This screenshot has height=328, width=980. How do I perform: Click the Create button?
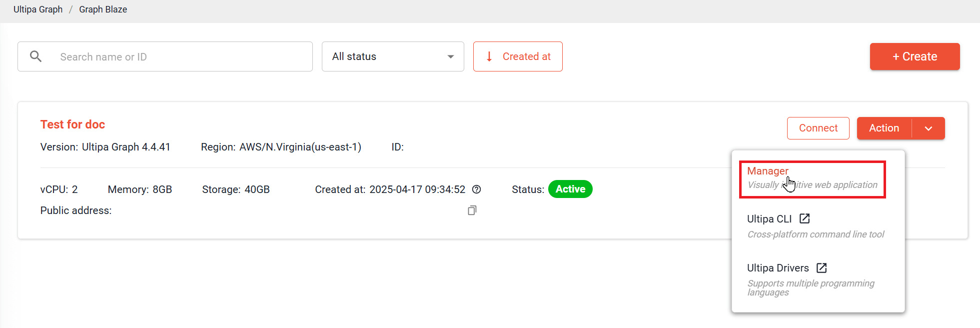click(915, 56)
